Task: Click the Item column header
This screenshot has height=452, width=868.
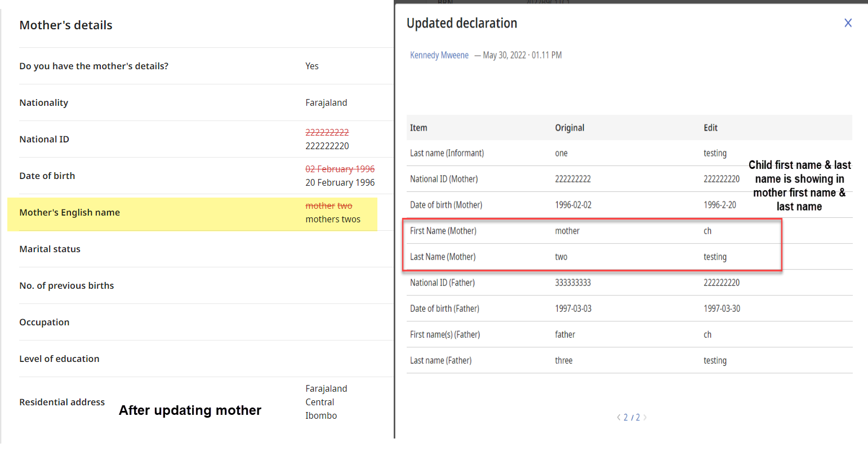Action: click(419, 128)
